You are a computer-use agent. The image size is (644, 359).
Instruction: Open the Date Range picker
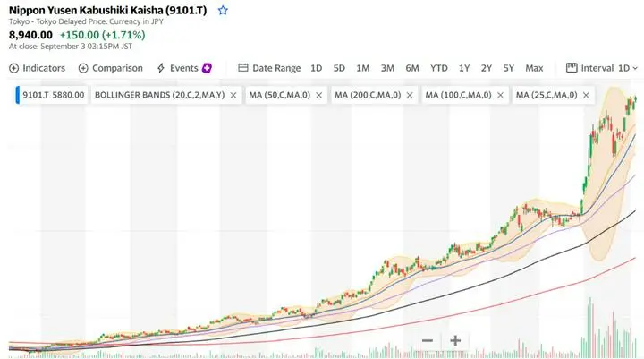tap(269, 68)
